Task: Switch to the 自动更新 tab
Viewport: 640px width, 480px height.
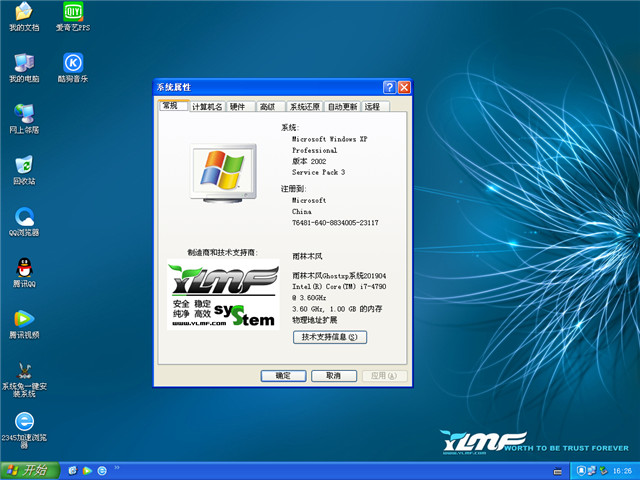Action: pos(342,107)
